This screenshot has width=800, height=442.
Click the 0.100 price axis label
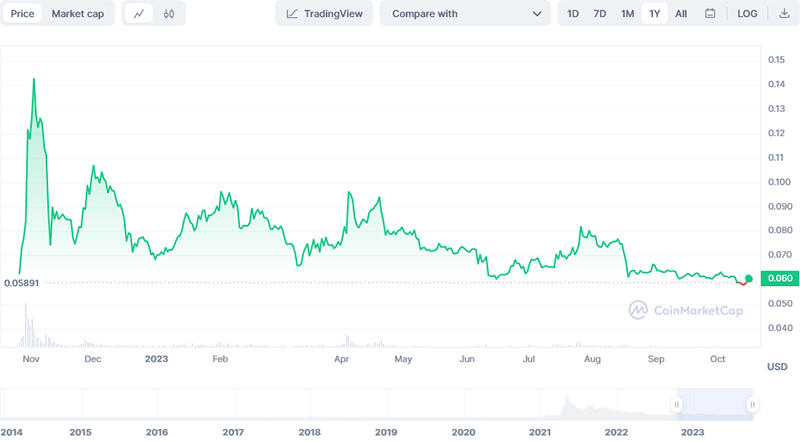(779, 182)
